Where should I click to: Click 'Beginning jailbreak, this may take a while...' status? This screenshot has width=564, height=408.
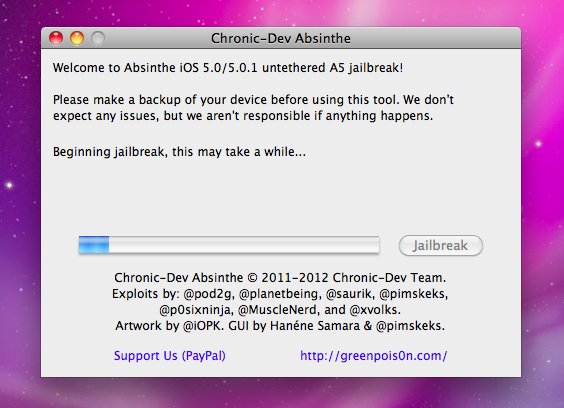click(179, 152)
